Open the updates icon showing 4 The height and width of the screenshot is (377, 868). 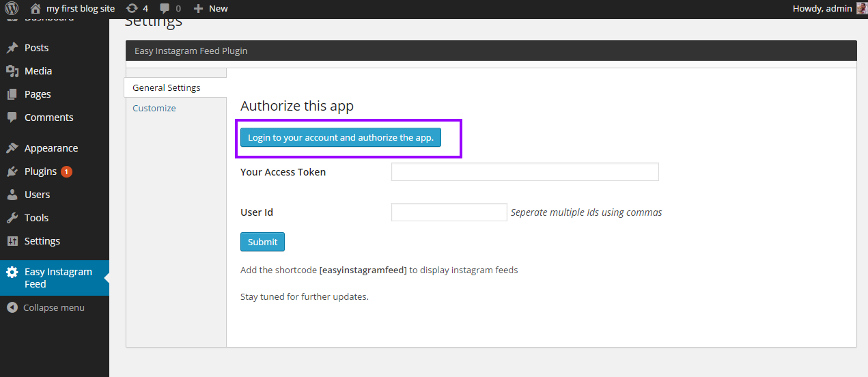click(x=132, y=8)
